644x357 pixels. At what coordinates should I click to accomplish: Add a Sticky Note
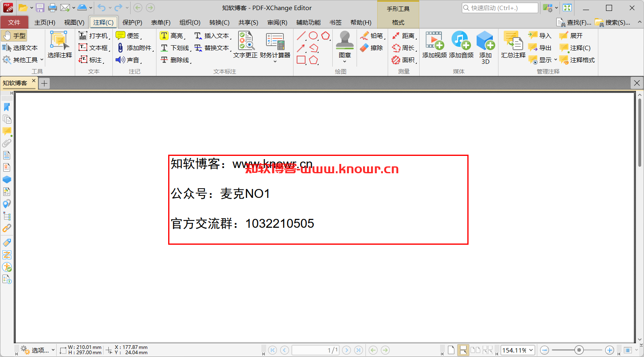coord(129,36)
